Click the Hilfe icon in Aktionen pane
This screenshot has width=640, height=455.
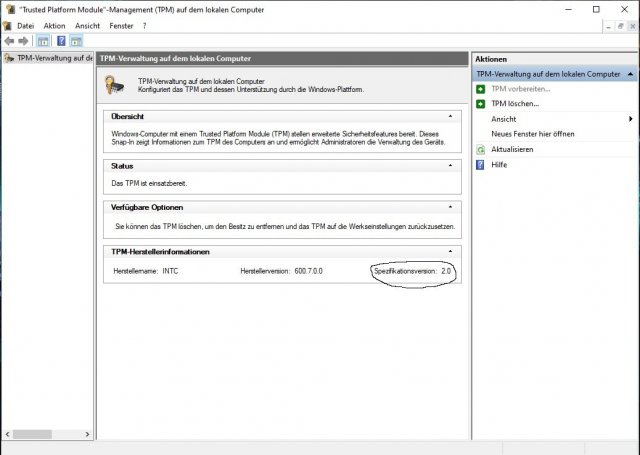tap(481, 164)
